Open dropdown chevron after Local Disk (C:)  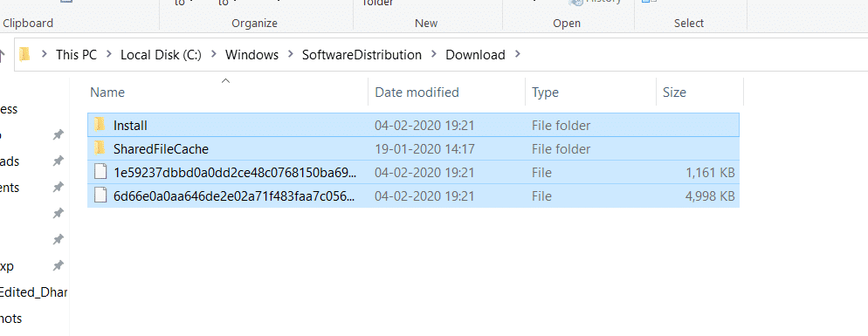tap(213, 55)
